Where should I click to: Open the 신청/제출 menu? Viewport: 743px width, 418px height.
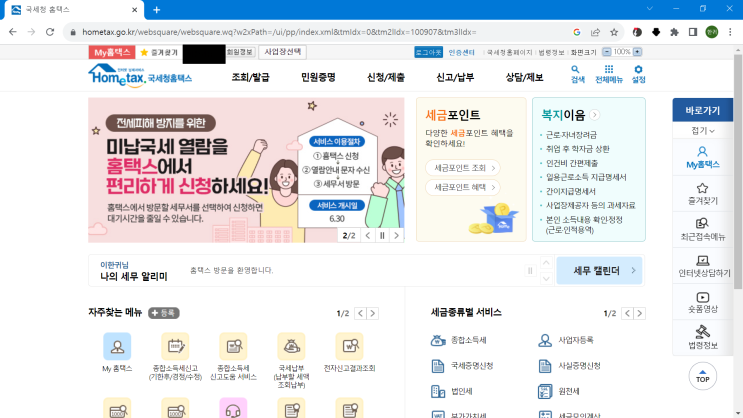click(x=386, y=77)
